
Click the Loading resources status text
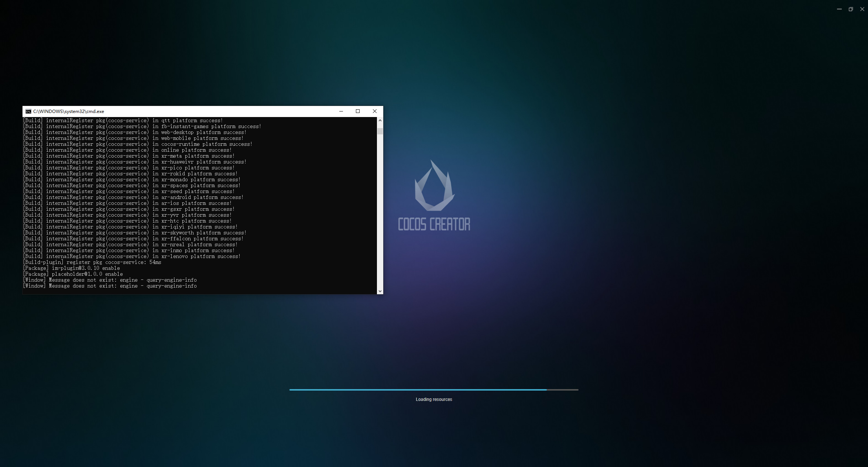pos(434,399)
